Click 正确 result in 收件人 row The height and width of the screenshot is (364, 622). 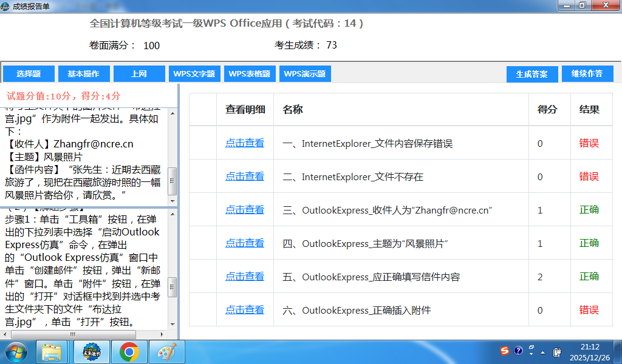pyautogui.click(x=589, y=209)
